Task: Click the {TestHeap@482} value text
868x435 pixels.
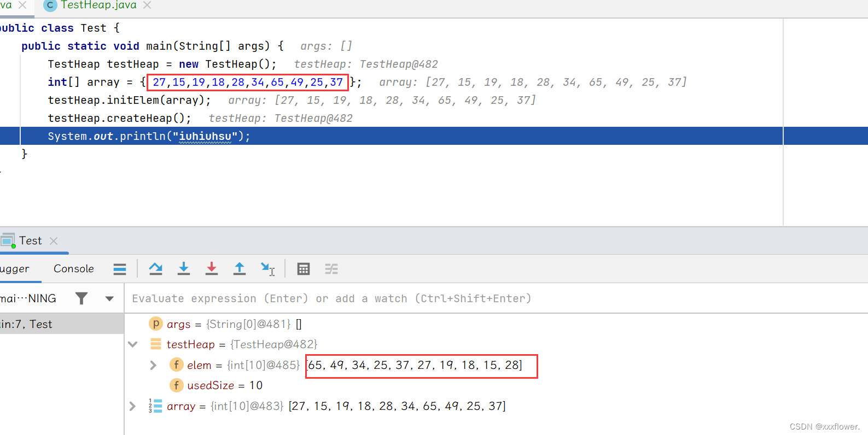Action: (273, 344)
